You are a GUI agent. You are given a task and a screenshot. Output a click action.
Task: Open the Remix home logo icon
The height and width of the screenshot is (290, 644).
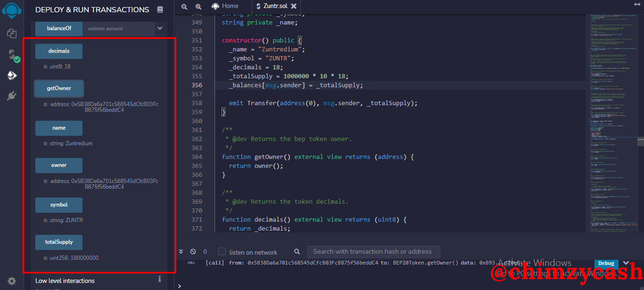12,9
